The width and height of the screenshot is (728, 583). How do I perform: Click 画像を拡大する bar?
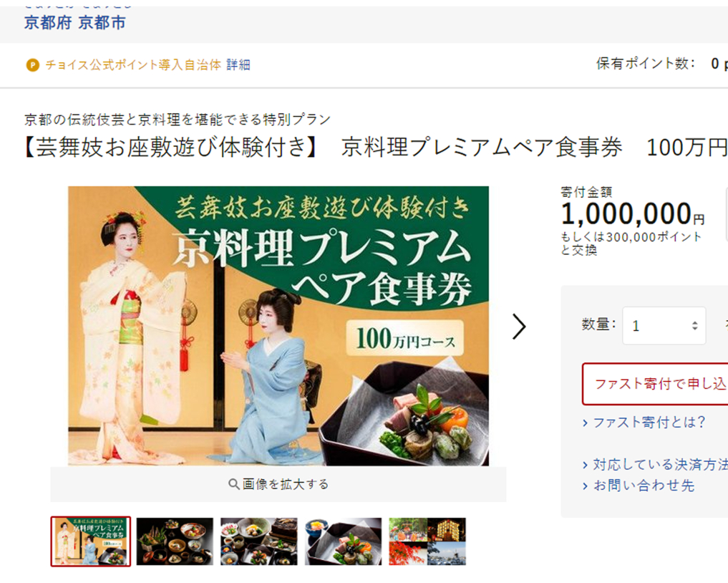coord(278,484)
